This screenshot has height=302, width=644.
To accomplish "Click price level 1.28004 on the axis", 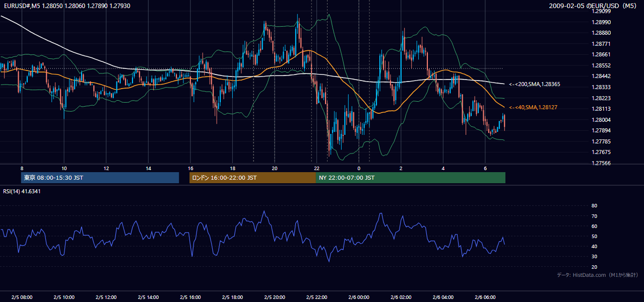I will [601, 120].
